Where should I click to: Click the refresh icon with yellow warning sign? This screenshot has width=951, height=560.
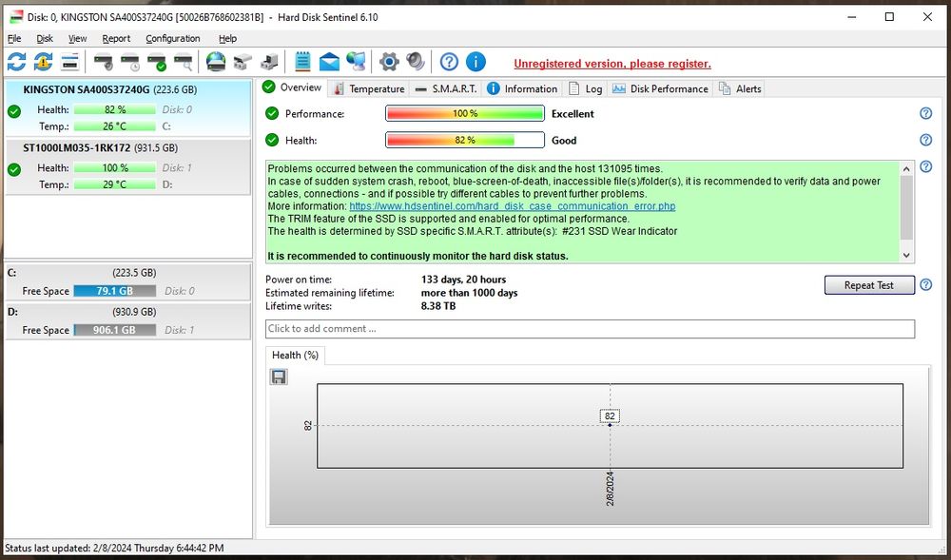43,62
